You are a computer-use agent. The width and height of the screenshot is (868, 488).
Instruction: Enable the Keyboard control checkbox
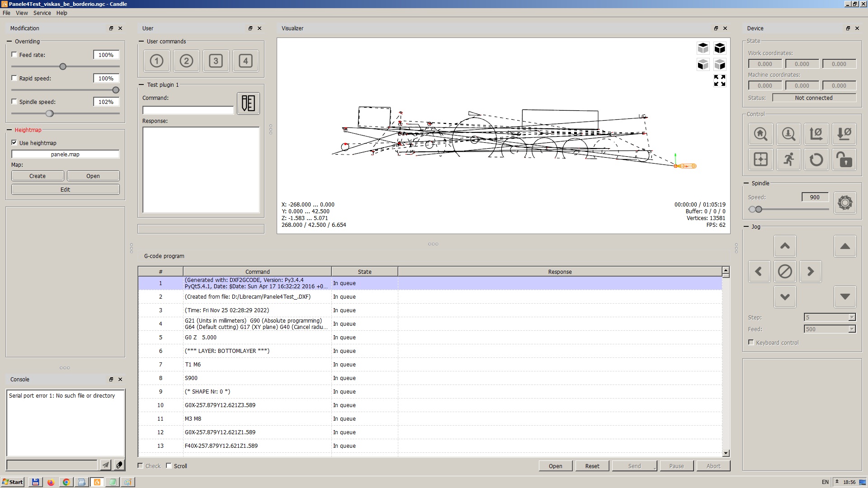pyautogui.click(x=751, y=343)
